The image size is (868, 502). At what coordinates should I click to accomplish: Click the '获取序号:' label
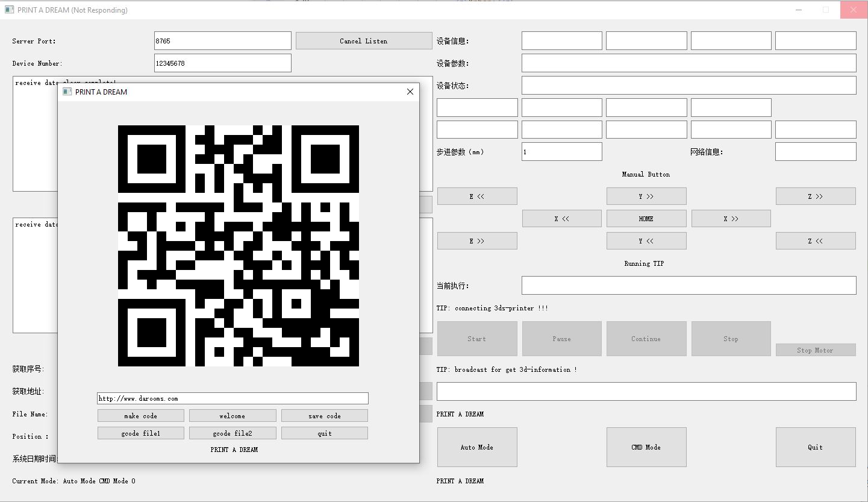point(28,369)
